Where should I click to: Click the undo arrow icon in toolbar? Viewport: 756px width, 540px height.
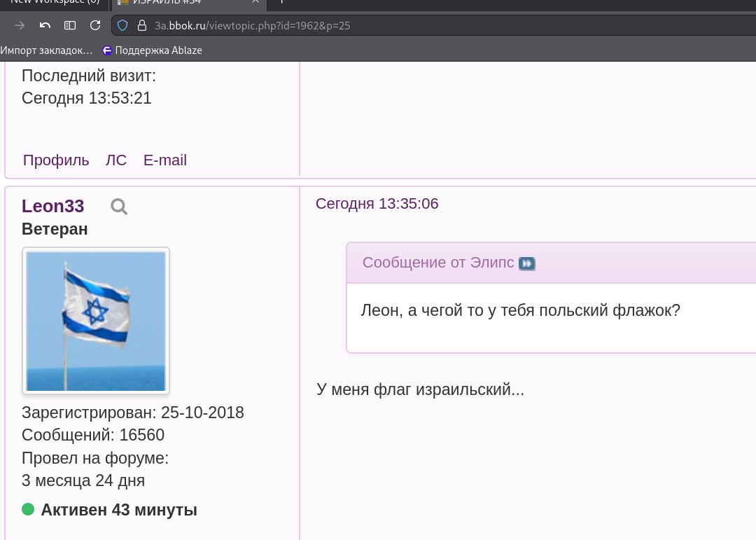[x=45, y=25]
